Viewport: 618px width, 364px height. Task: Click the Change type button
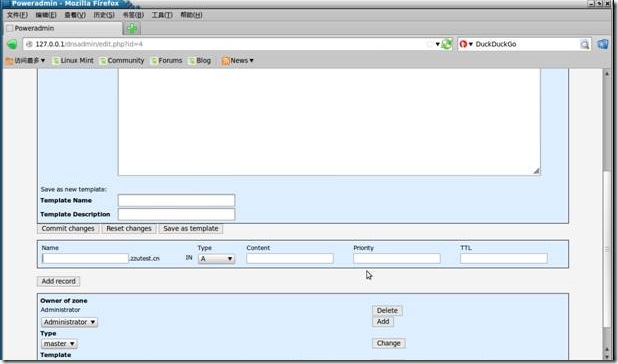[x=388, y=344]
